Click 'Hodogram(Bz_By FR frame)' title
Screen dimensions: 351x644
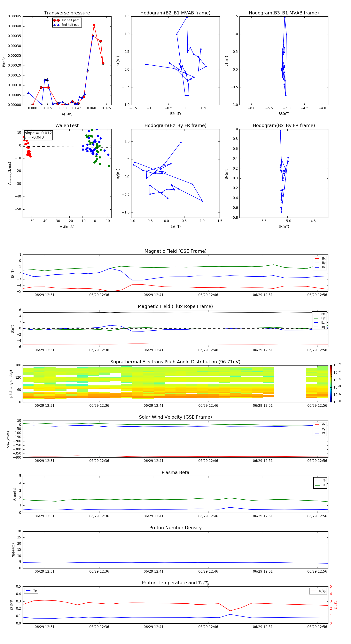(x=175, y=125)
